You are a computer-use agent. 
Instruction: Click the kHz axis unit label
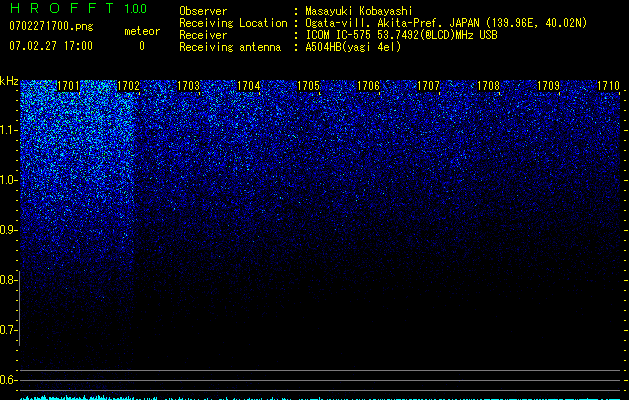pyautogui.click(x=9, y=81)
